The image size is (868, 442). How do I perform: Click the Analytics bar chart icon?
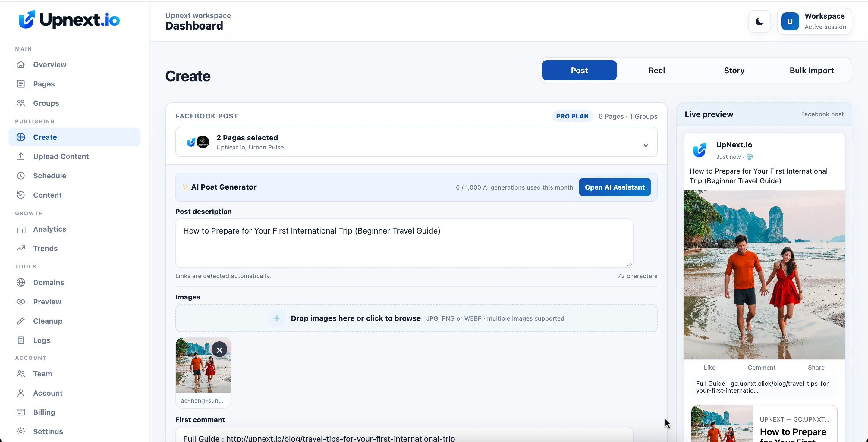tap(21, 229)
